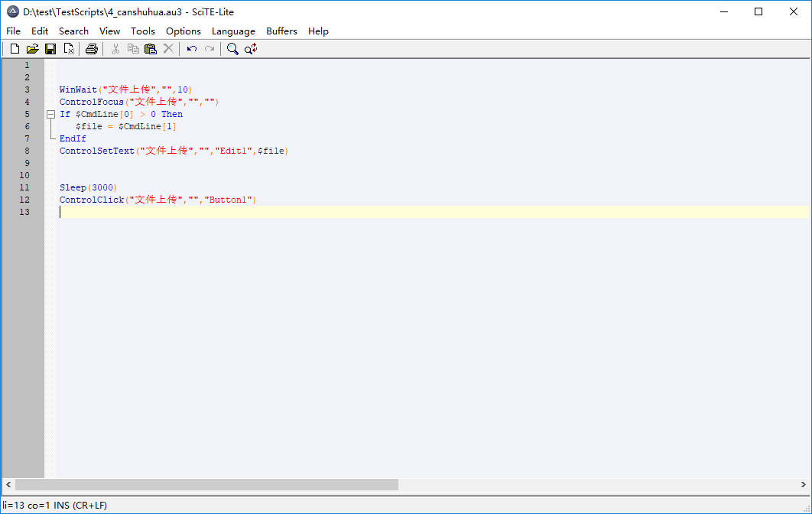
Task: Place cursor on the ControlClick line
Action: tap(153, 199)
